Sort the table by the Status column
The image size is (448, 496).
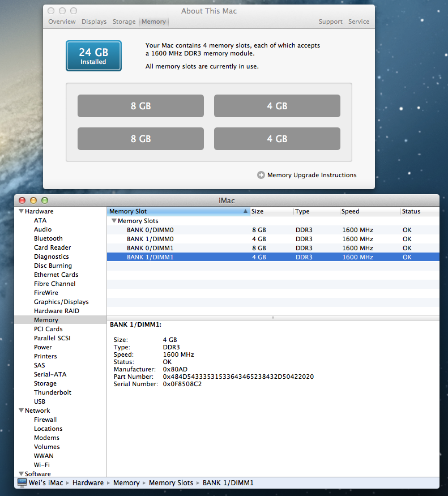420,211
